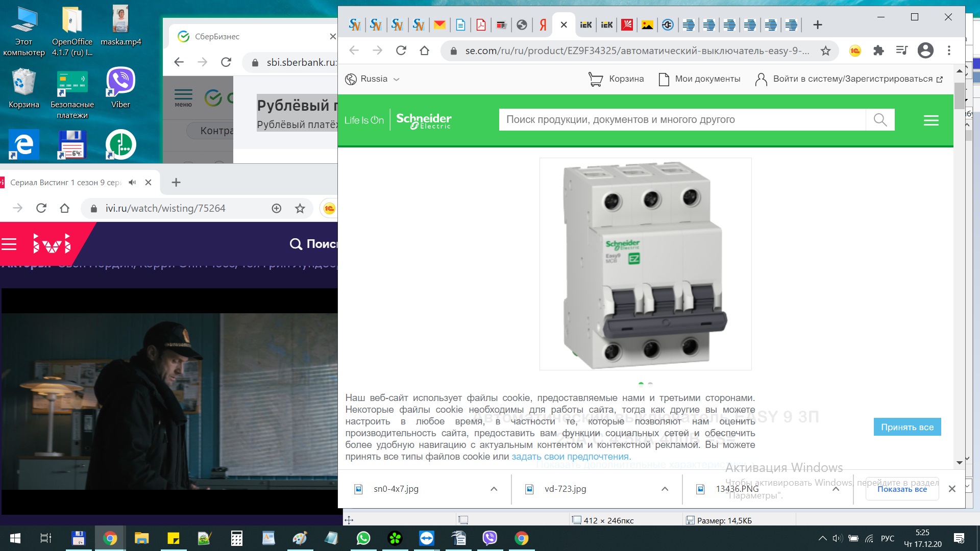This screenshot has width=980, height=551.
Task: Switch to the first IEK tab
Action: (585, 24)
